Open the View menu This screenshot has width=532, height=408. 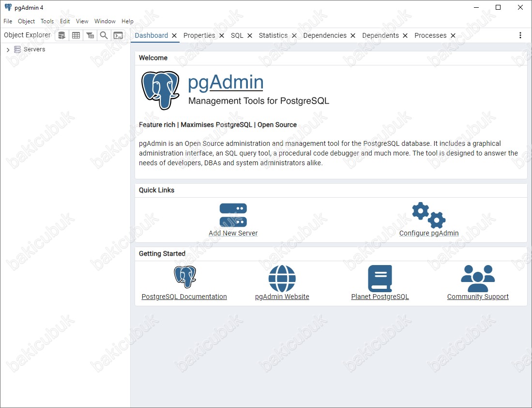[82, 21]
